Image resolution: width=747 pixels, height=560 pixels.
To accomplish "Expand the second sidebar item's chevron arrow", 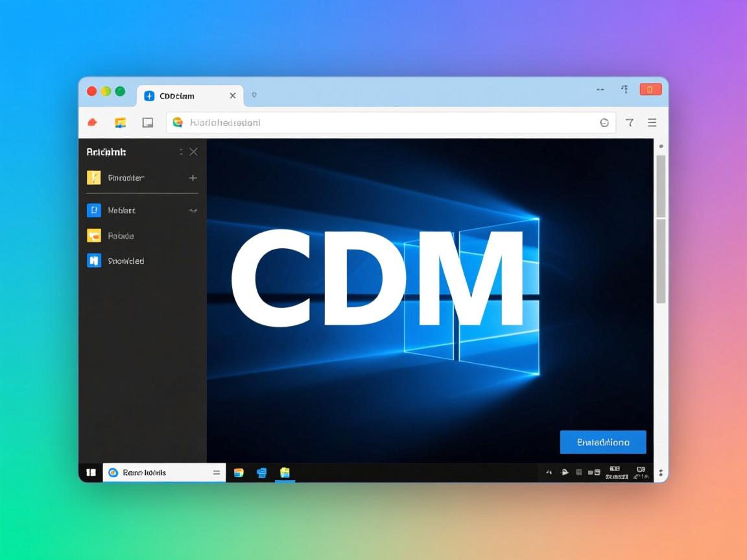I will 193,211.
